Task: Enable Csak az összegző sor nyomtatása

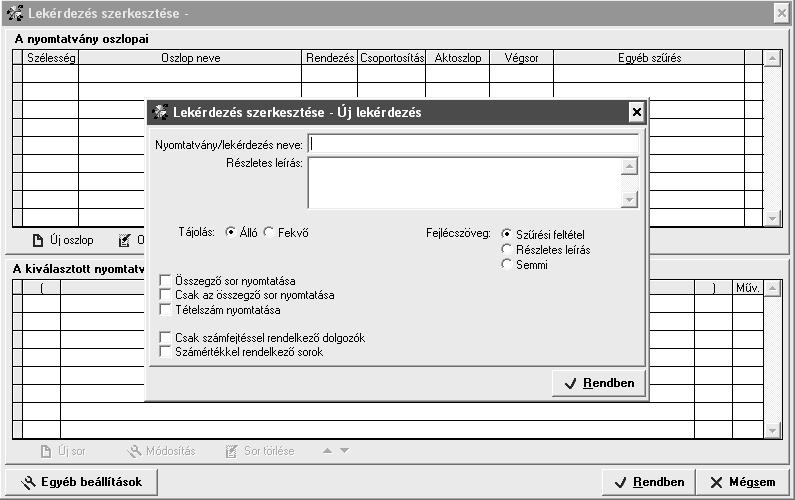Action: click(x=165, y=295)
